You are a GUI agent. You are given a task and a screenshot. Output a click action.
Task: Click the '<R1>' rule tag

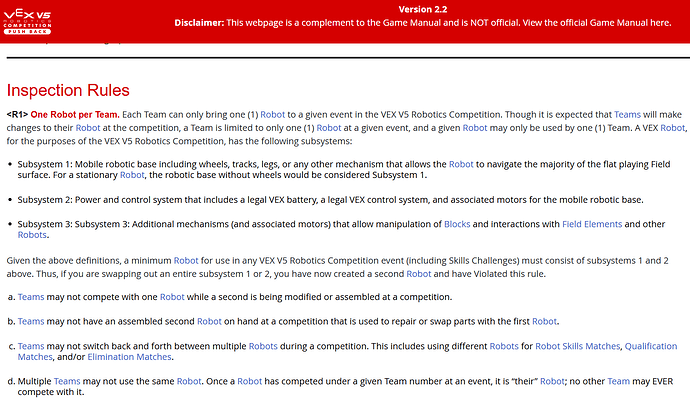pos(17,115)
